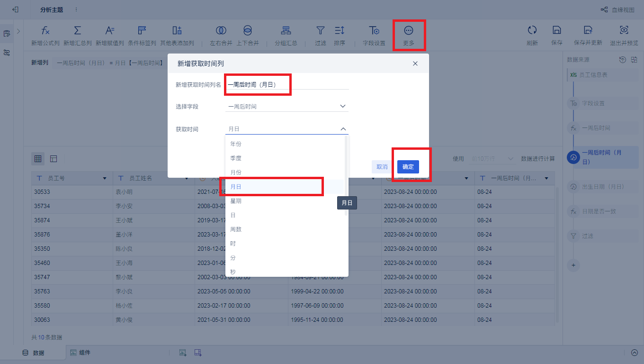644x364 pixels.
Task: Open 员工姓名 column header dropdown arrow
Action: click(187, 178)
